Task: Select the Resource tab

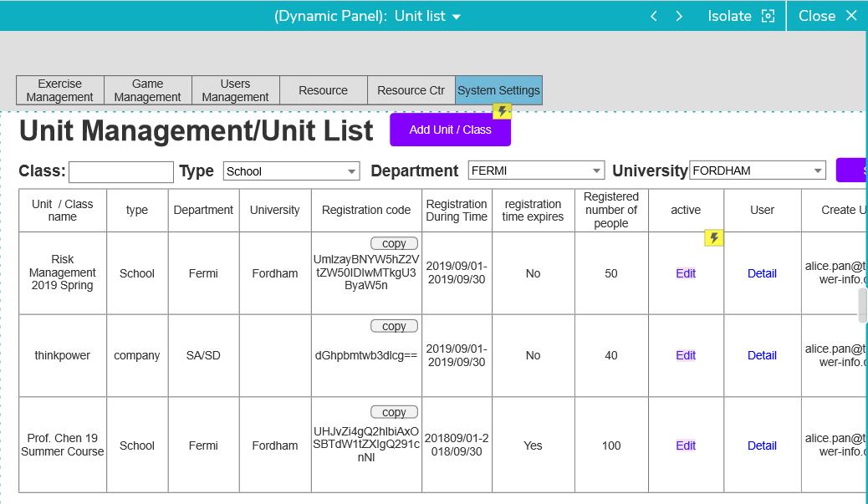Action: [x=324, y=90]
